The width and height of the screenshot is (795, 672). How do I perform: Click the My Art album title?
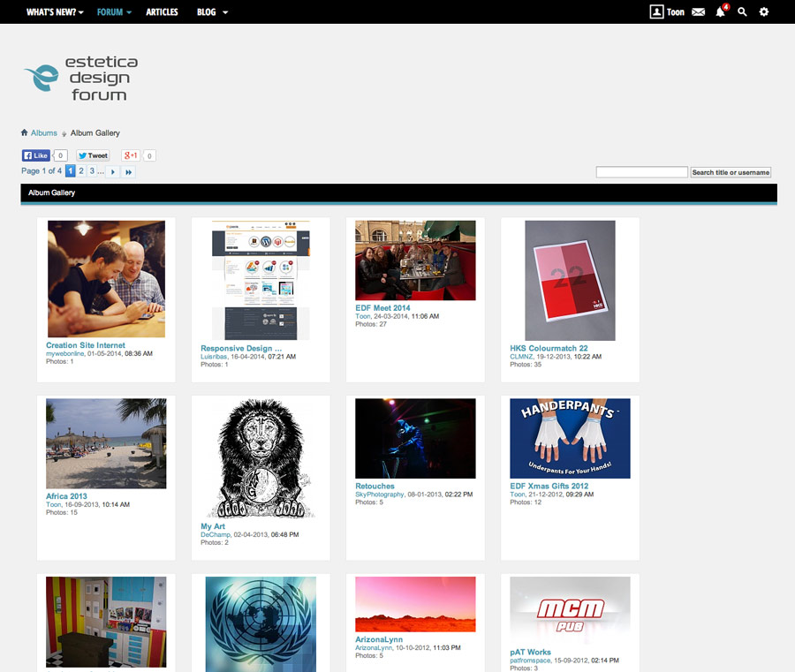click(x=213, y=526)
